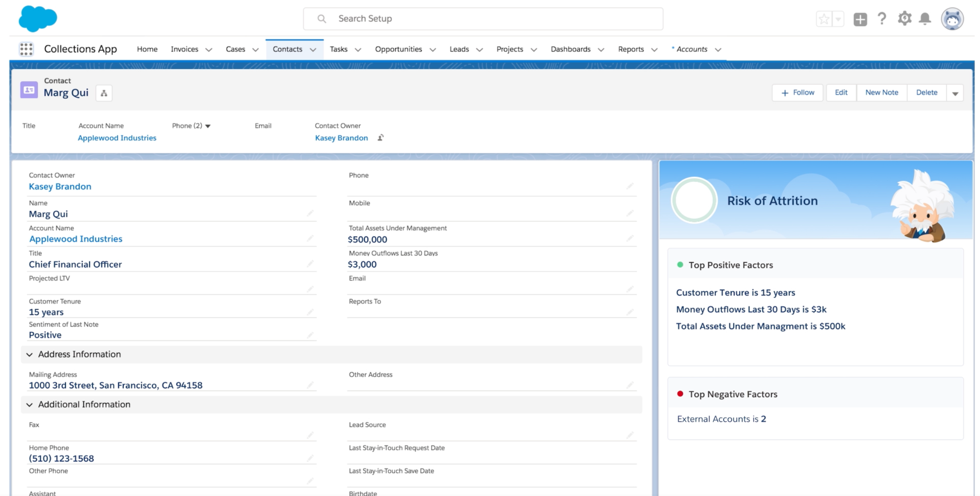Image resolution: width=980 pixels, height=496 pixels.
Task: Edit Reports To pencil icon
Action: click(x=630, y=312)
